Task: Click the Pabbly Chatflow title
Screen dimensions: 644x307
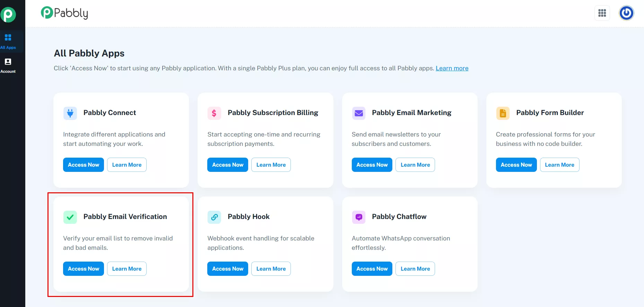Action: (x=399, y=217)
